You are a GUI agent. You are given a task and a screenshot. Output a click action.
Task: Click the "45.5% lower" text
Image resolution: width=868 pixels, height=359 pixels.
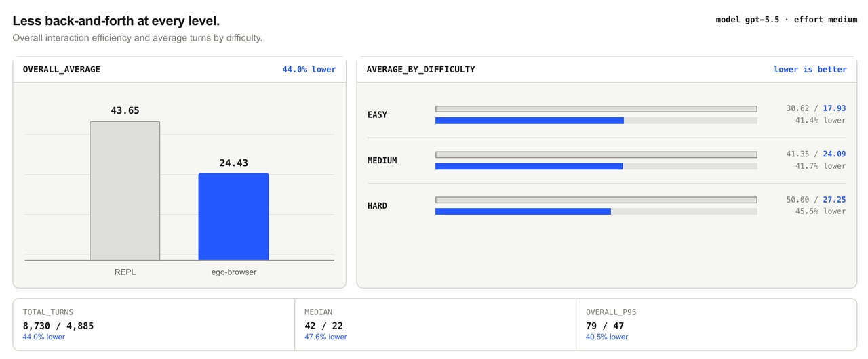[x=821, y=211]
